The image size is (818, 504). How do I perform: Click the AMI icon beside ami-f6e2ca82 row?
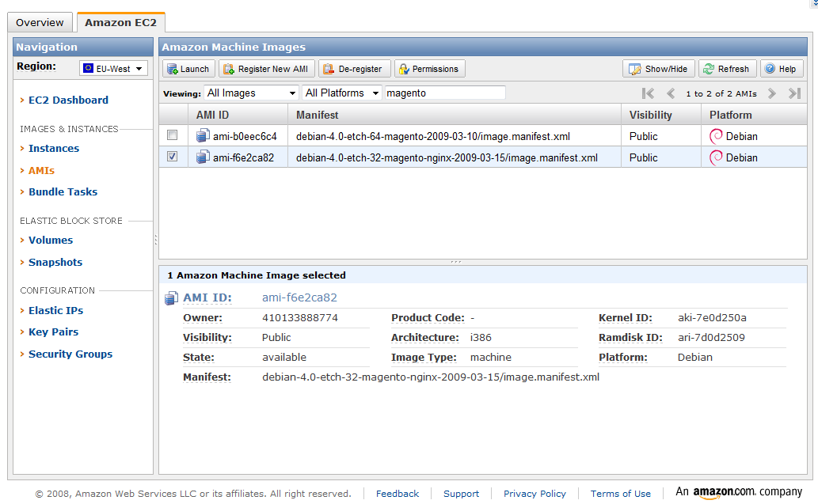click(203, 157)
